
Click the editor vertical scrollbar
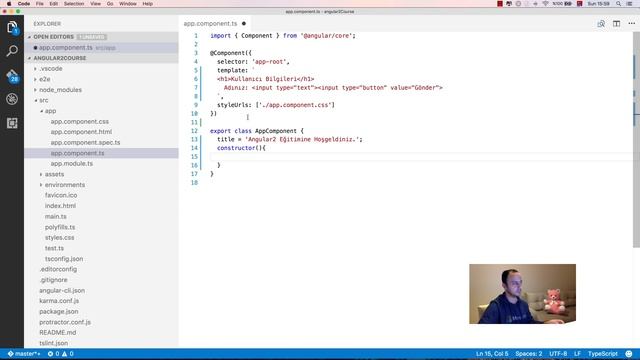(636, 140)
